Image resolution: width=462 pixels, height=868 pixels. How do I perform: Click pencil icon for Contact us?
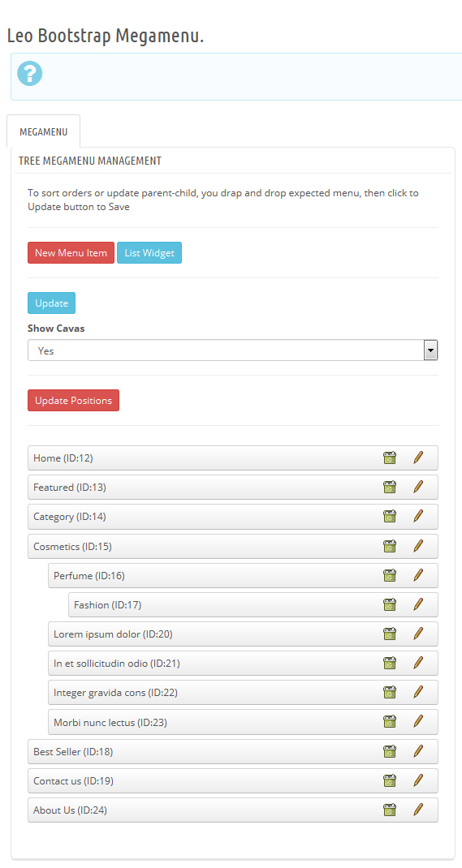point(418,780)
